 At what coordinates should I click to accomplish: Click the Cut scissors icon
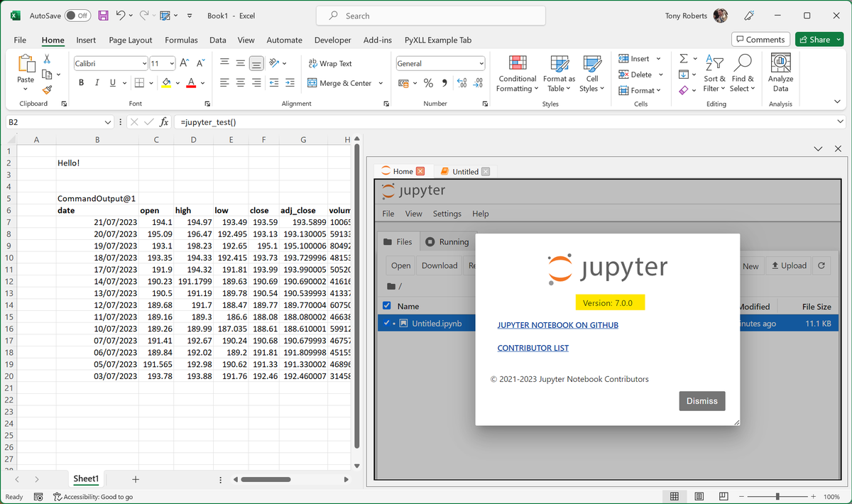point(47,60)
